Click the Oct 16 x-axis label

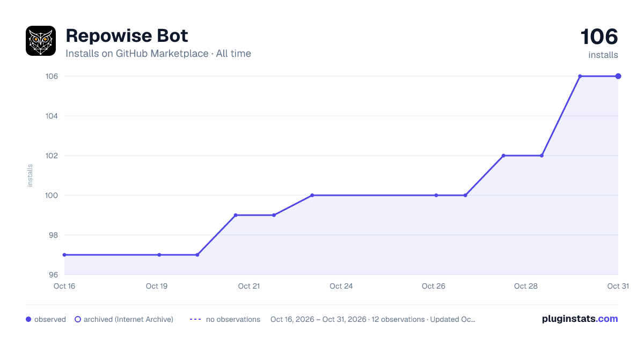(x=64, y=286)
